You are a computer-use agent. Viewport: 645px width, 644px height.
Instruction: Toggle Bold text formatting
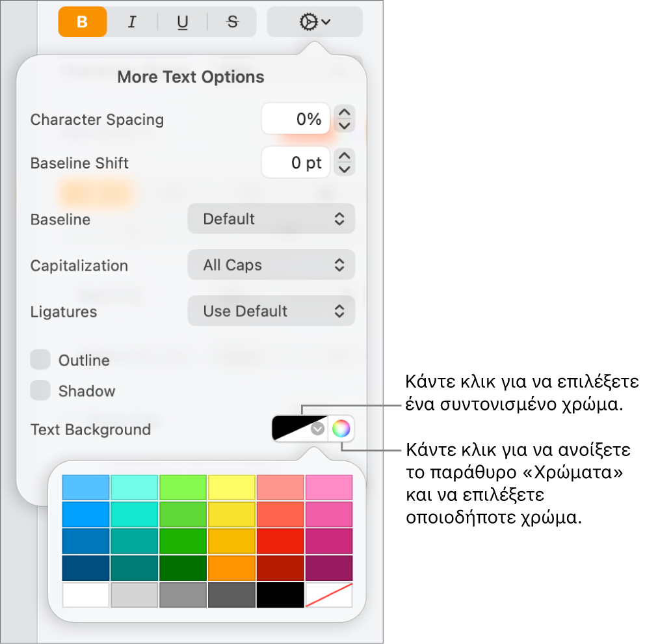83,22
